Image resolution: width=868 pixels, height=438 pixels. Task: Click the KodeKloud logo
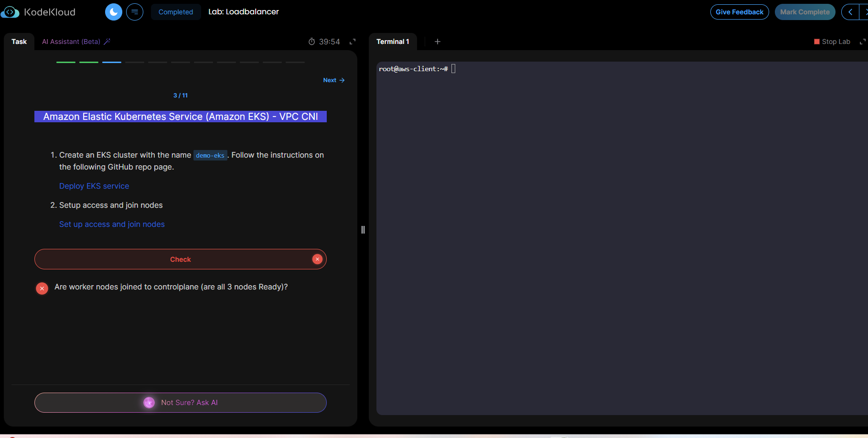click(38, 12)
